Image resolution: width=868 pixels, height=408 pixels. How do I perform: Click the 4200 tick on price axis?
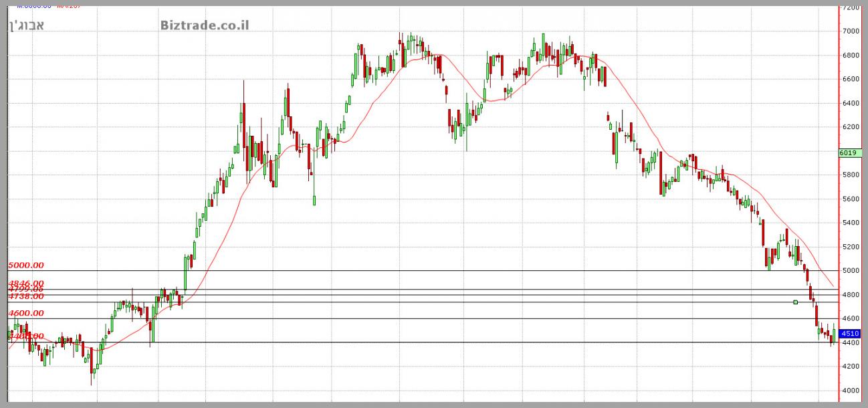click(x=851, y=367)
